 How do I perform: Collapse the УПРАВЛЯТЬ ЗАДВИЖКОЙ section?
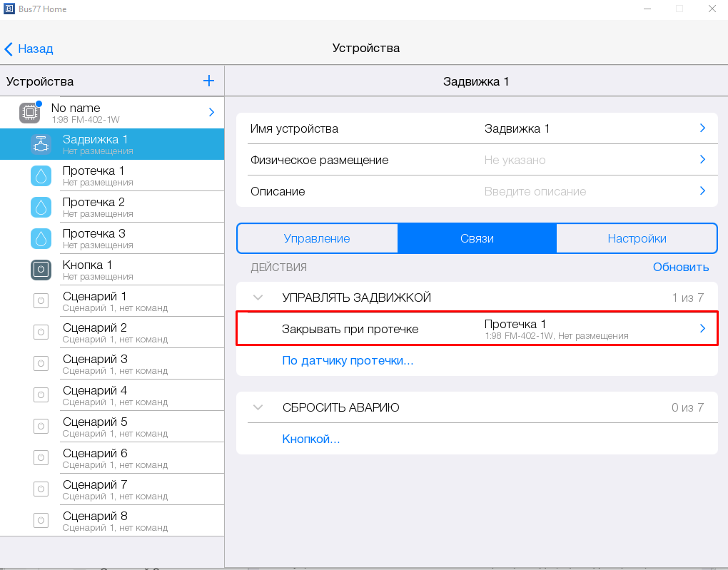[x=258, y=297]
